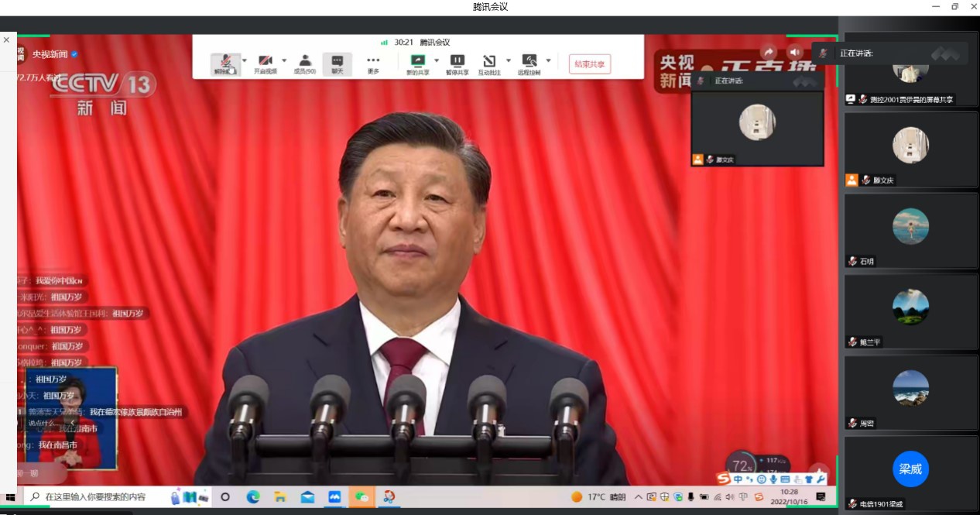This screenshot has height=515, width=980.
Task: Select the 梁威 participant avatar
Action: (910, 469)
